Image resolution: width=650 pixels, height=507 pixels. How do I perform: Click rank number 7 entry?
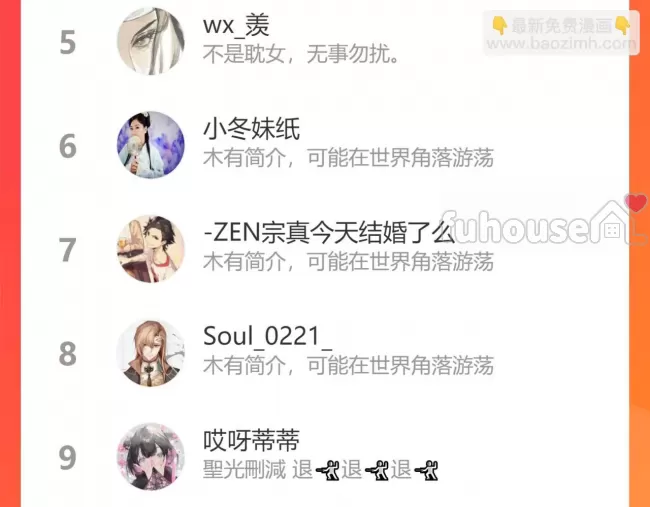point(68,250)
